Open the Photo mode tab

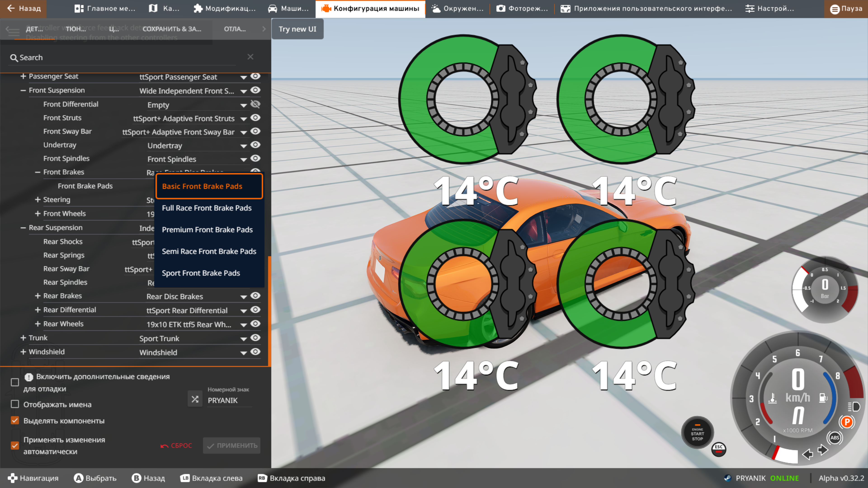point(522,9)
